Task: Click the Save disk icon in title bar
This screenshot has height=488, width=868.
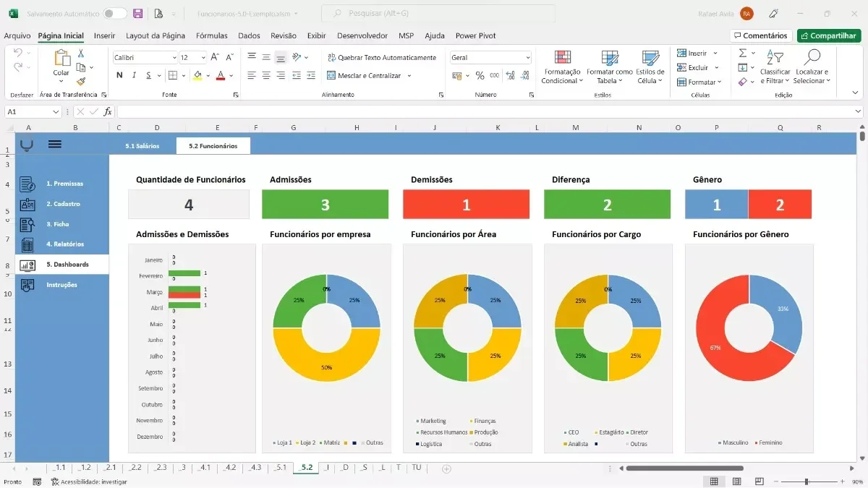Action: (137, 14)
